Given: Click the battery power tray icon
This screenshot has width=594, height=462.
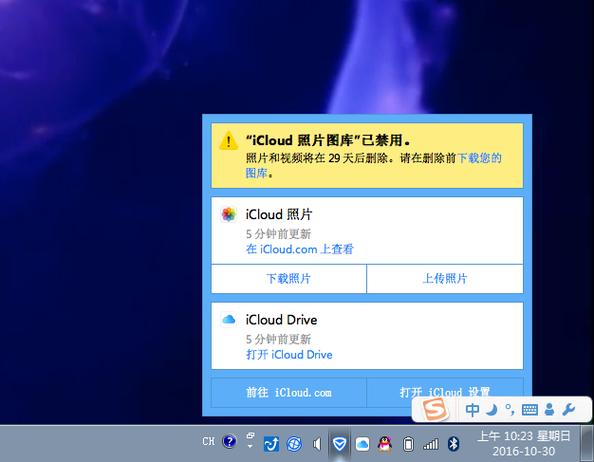Looking at the screenshot, I should (408, 444).
